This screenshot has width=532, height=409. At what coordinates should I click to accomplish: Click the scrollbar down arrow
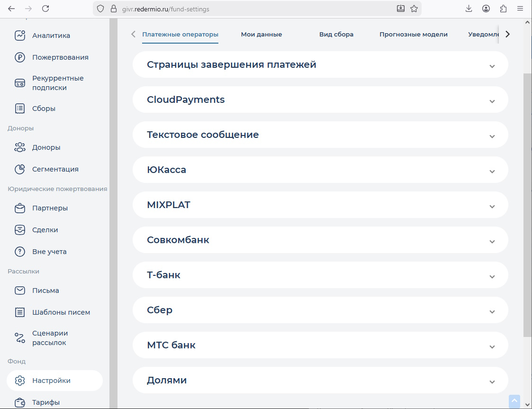(528, 404)
